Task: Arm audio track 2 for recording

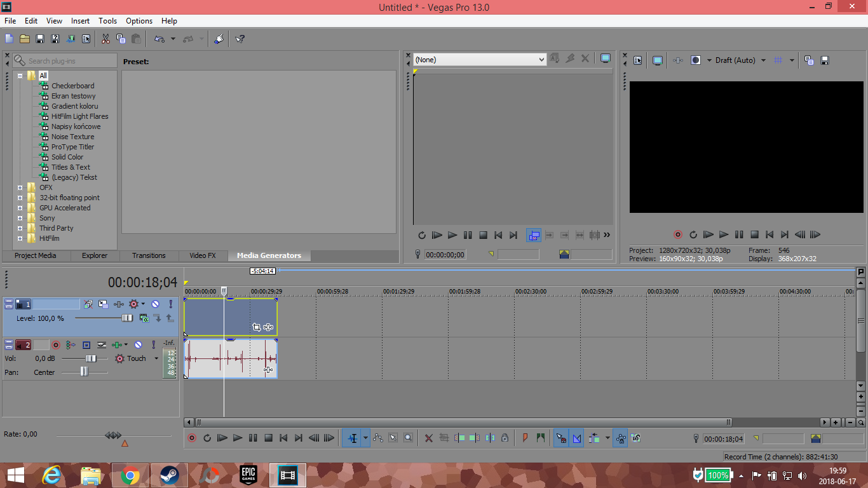Action: click(x=56, y=345)
